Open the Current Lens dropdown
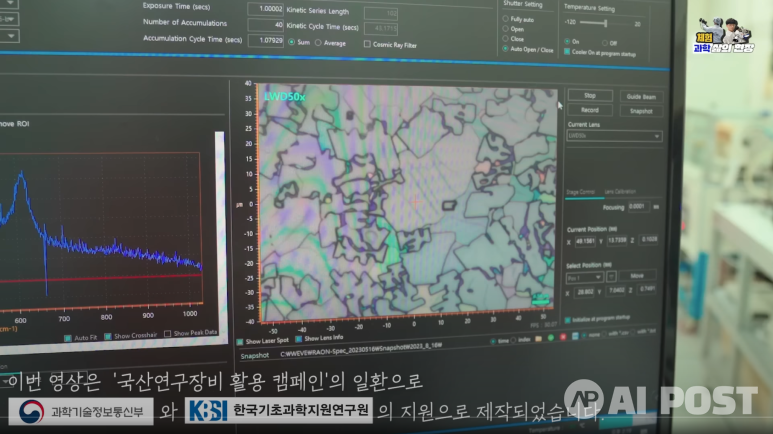The image size is (773, 434). (614, 136)
